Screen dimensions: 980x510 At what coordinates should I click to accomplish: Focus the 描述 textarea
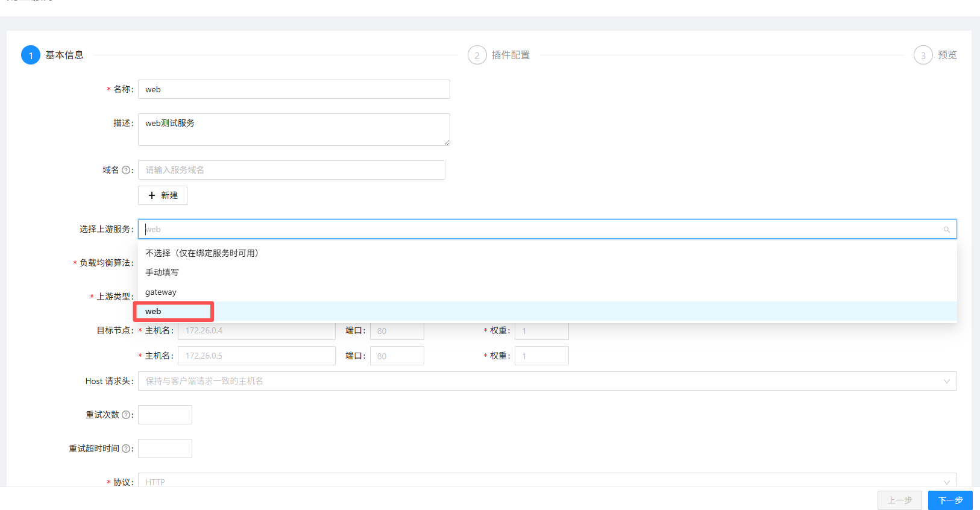(x=294, y=130)
